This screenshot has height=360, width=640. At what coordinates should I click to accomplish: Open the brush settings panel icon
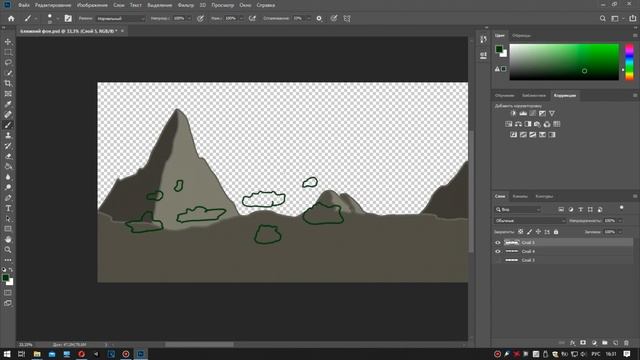[x=68, y=18]
